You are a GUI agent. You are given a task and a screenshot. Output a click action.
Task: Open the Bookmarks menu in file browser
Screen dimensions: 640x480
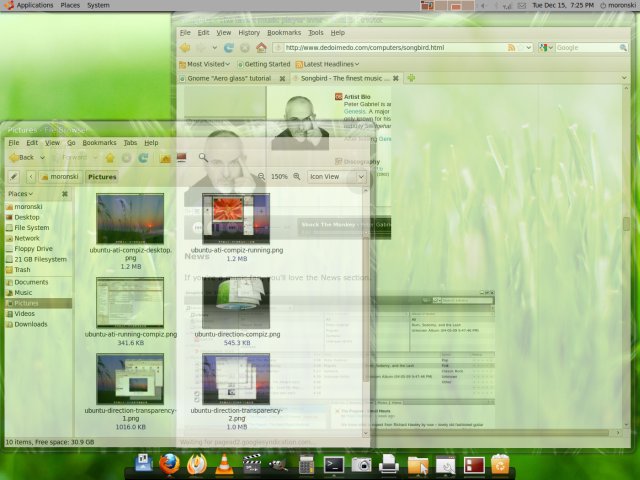pos(99,143)
